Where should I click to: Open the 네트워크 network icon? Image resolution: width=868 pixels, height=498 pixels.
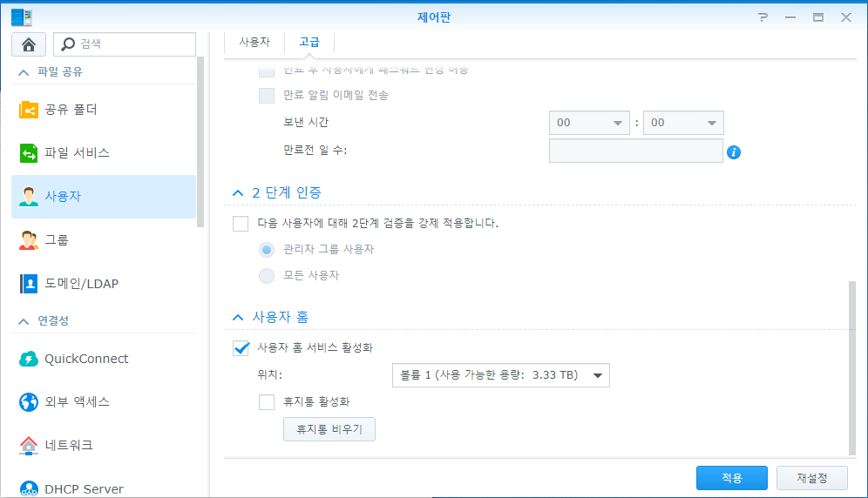29,446
